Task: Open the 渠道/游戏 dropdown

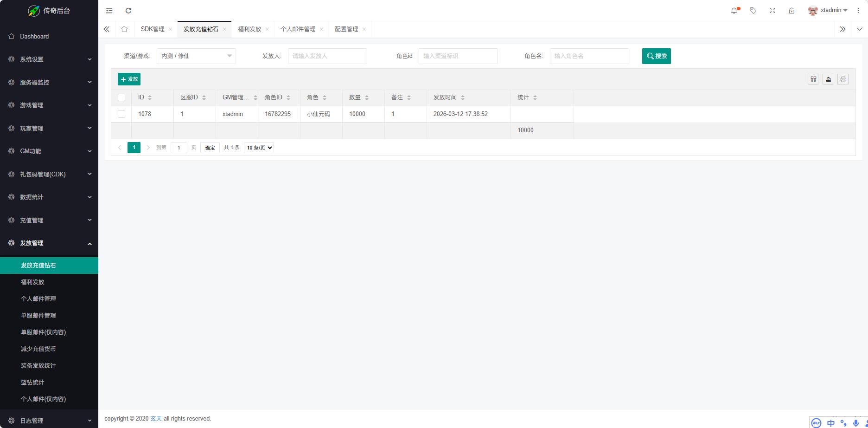Action: coord(196,56)
